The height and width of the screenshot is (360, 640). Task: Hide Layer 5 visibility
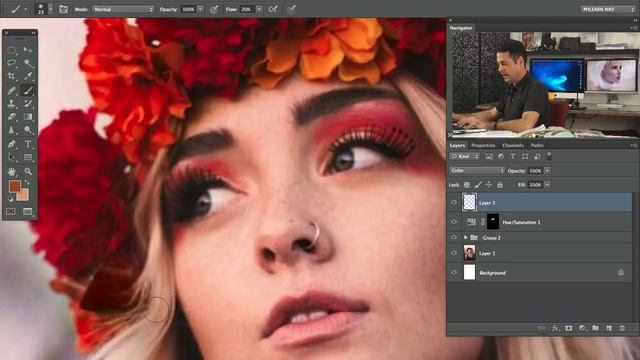(x=454, y=202)
